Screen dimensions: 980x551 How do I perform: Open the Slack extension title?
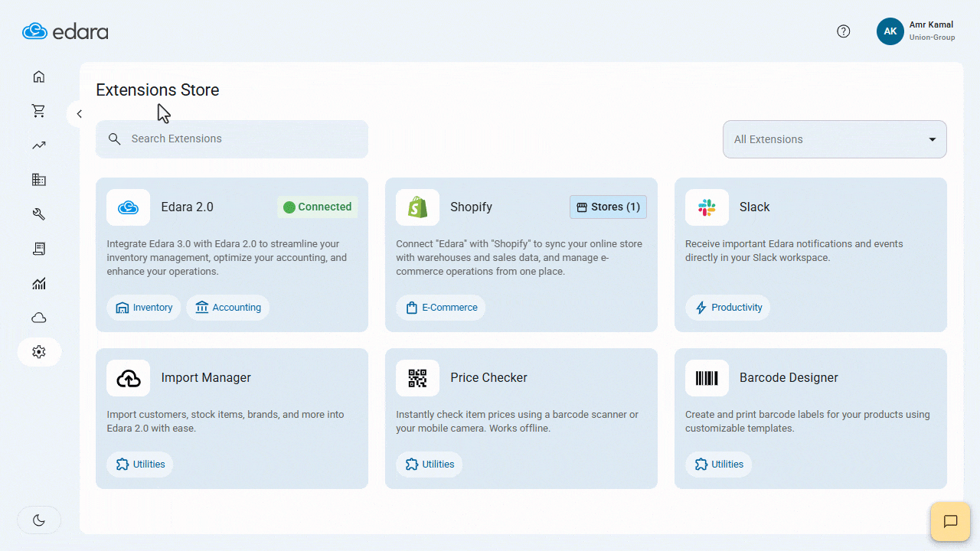[755, 207]
